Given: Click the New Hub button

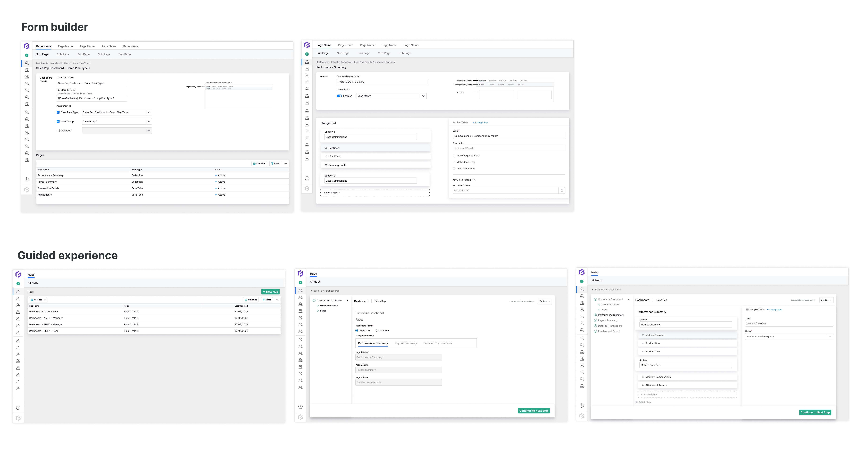Looking at the screenshot, I should [x=270, y=292].
